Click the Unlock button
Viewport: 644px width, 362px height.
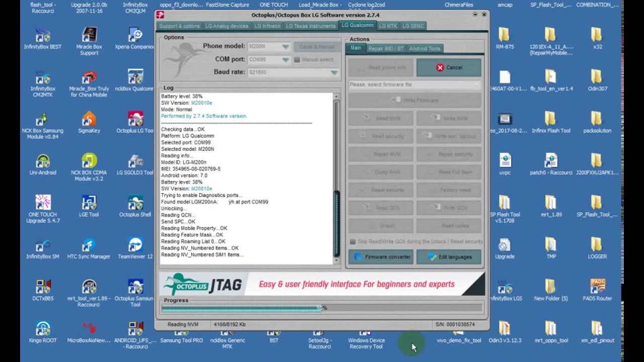click(x=381, y=226)
